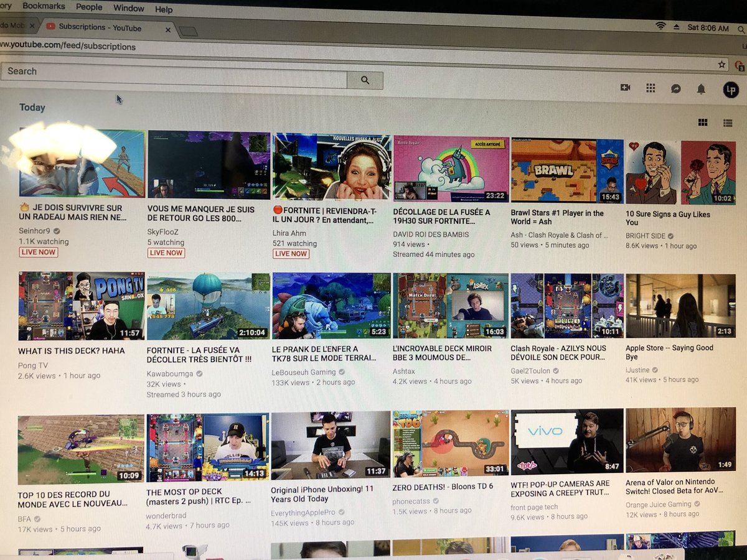Close the Subscriptions - YouTube tab
Viewport: 747px width, 560px height.
[168, 29]
